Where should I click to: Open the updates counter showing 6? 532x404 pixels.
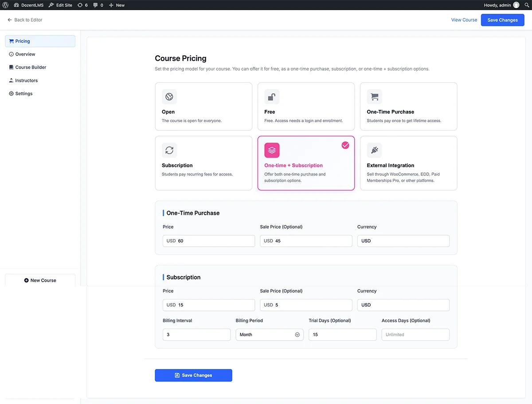click(82, 5)
